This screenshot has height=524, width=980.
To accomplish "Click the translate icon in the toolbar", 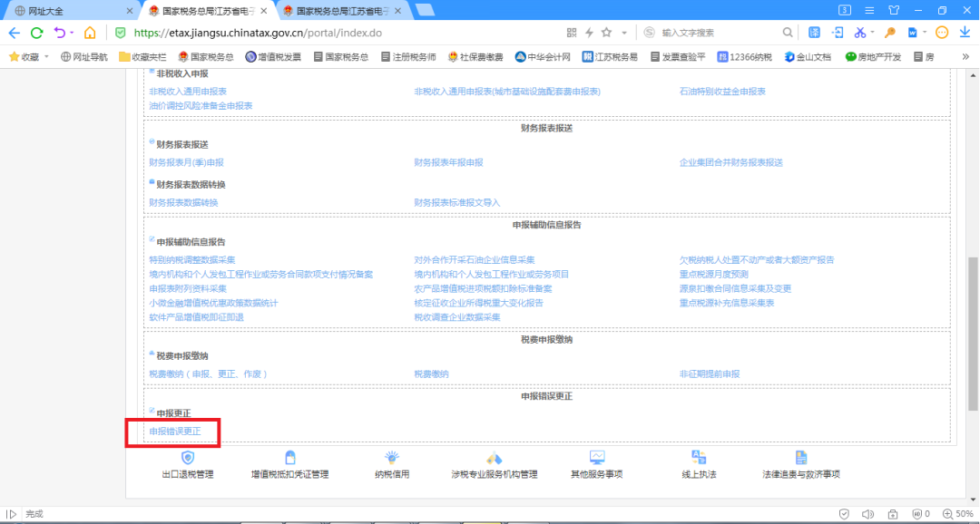I will [x=814, y=33].
